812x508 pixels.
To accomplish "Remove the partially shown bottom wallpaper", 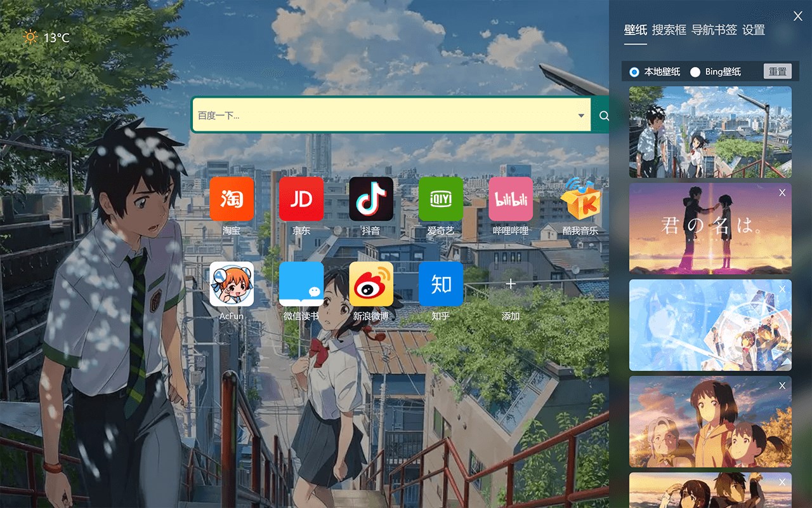I will (782, 482).
